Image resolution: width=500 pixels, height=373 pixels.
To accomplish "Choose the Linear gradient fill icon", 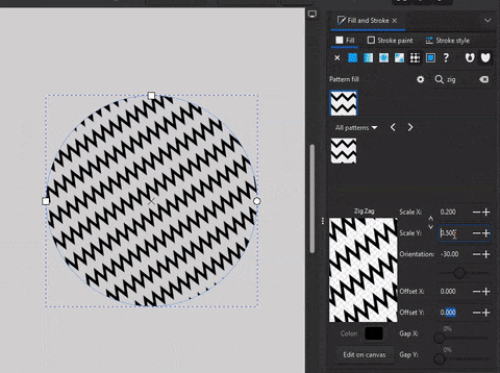I will [x=368, y=58].
